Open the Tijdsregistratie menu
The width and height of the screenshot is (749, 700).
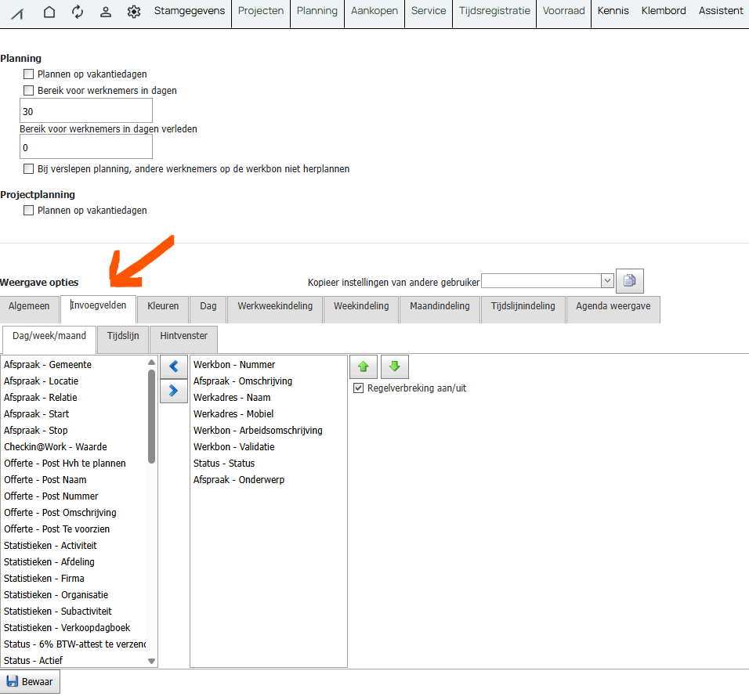(494, 11)
